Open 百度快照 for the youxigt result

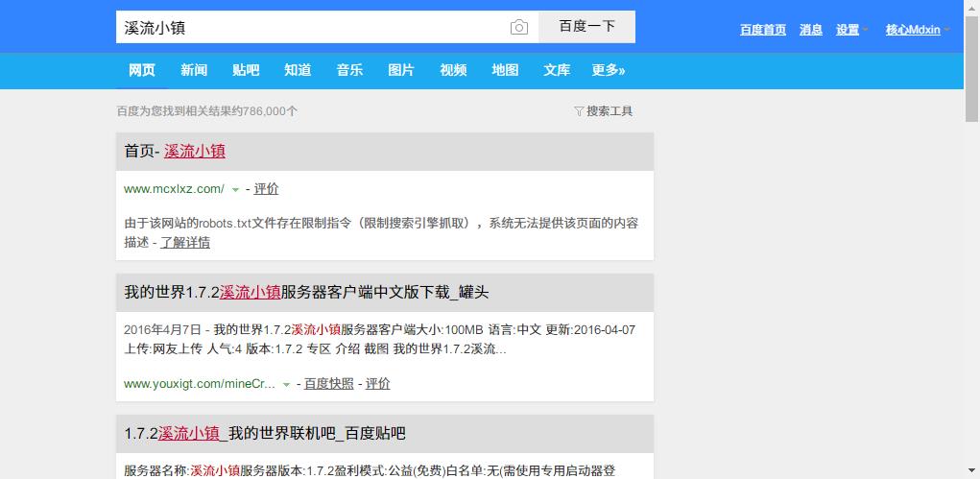tap(329, 384)
